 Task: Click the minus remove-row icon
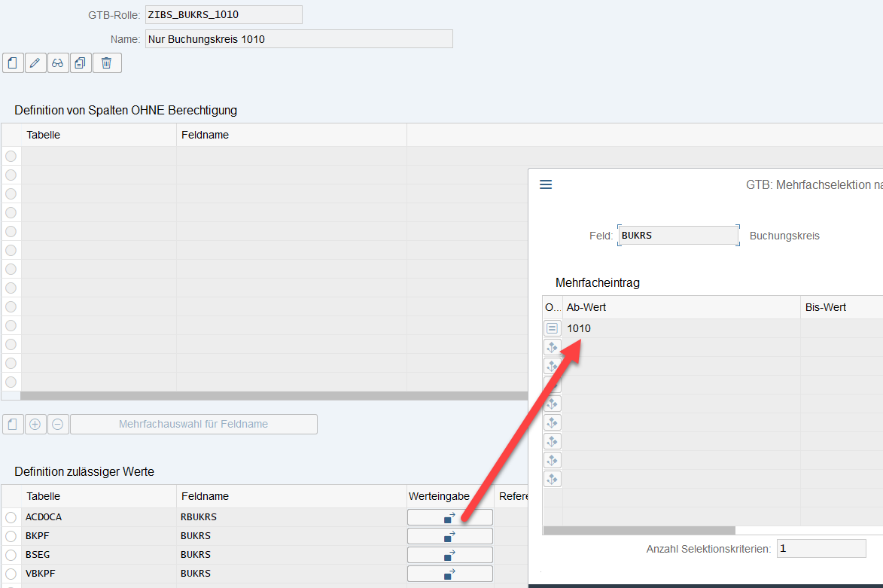(x=58, y=424)
